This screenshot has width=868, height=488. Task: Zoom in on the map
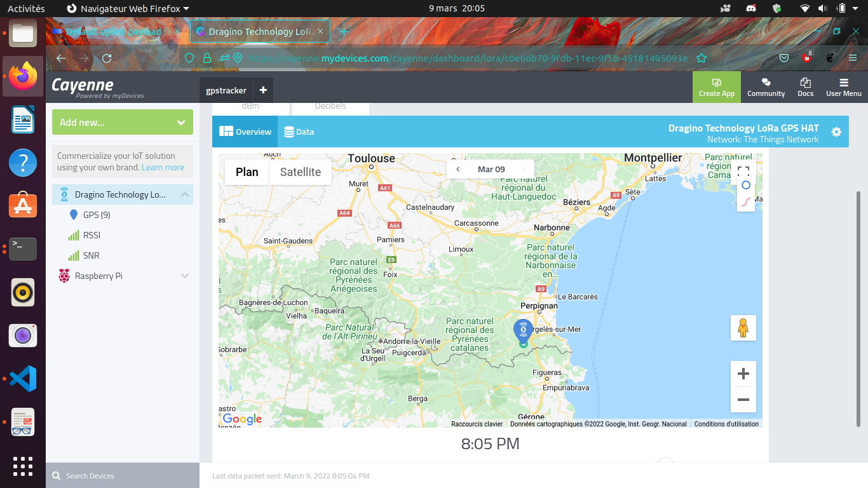pos(743,374)
